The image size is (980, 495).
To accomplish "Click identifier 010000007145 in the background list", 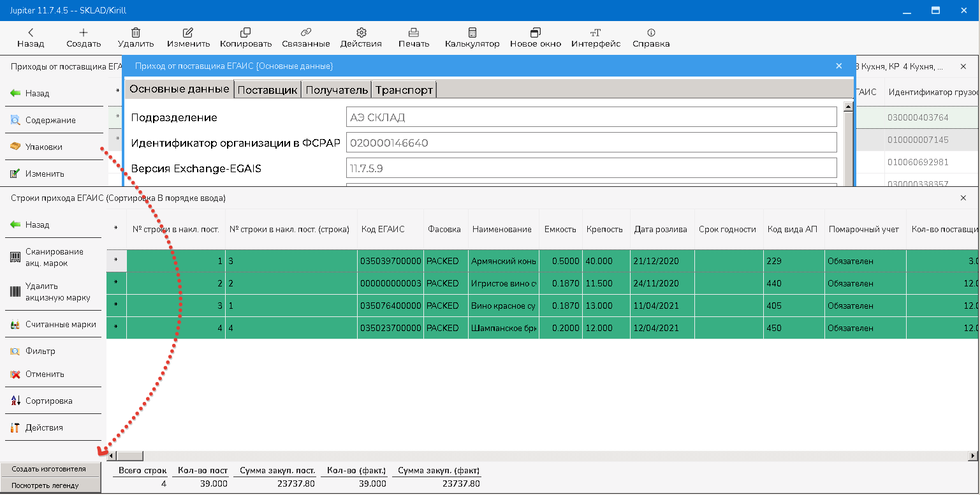I will tap(918, 140).
